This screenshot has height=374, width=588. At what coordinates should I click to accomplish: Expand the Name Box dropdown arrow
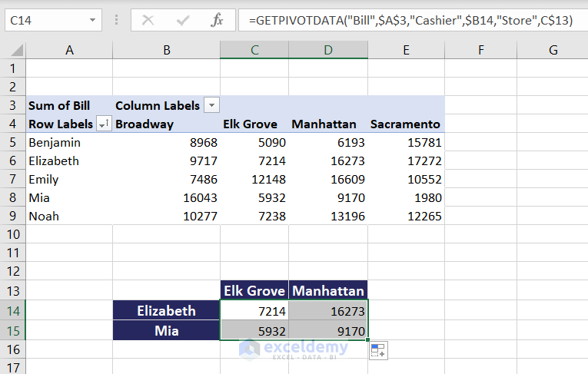[x=93, y=21]
